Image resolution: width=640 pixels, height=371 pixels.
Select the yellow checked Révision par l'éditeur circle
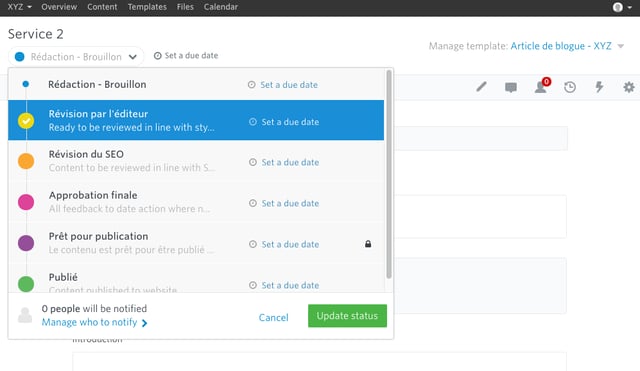[x=26, y=121]
